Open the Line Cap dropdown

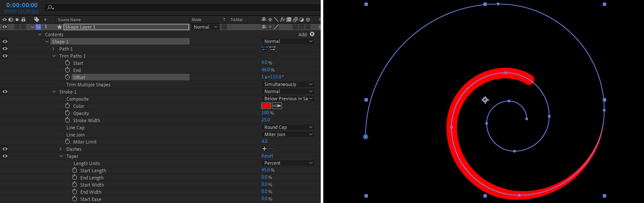(288, 127)
